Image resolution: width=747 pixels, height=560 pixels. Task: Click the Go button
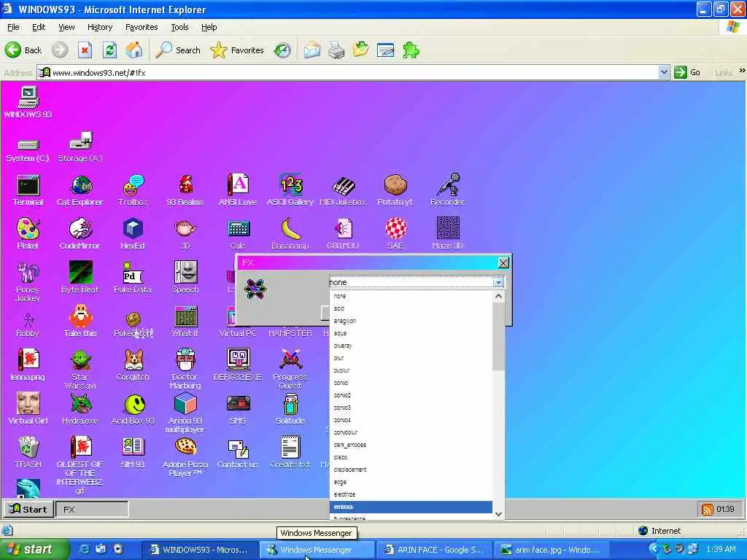tap(687, 72)
